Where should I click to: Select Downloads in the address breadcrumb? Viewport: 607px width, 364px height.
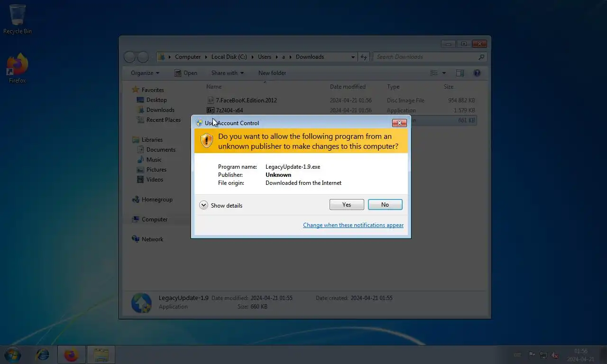pos(310,57)
